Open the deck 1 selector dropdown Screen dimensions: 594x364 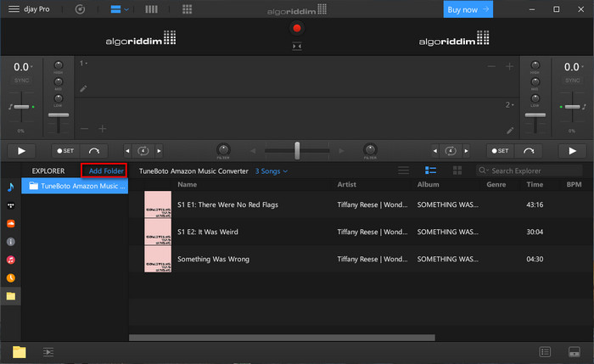pos(83,64)
